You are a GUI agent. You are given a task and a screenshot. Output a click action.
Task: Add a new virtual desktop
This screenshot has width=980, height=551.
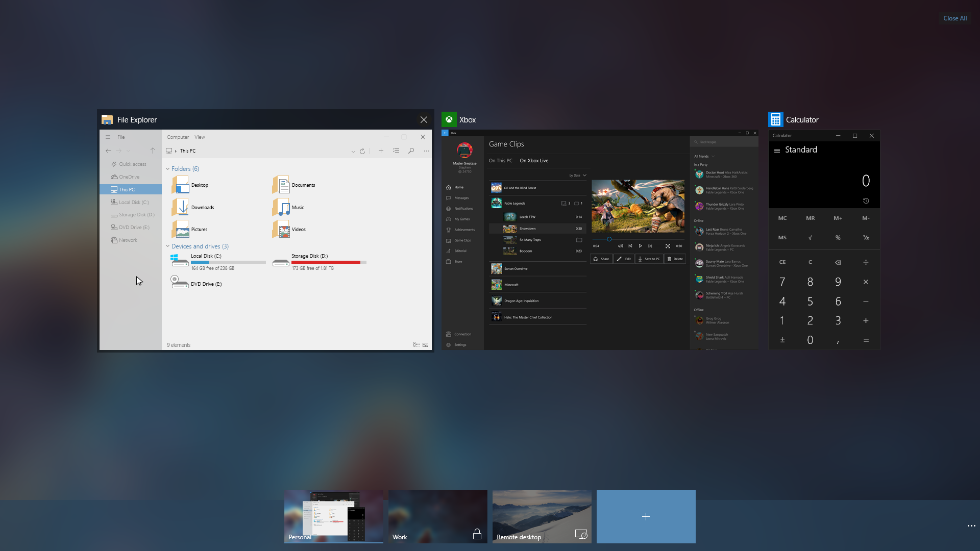click(646, 516)
